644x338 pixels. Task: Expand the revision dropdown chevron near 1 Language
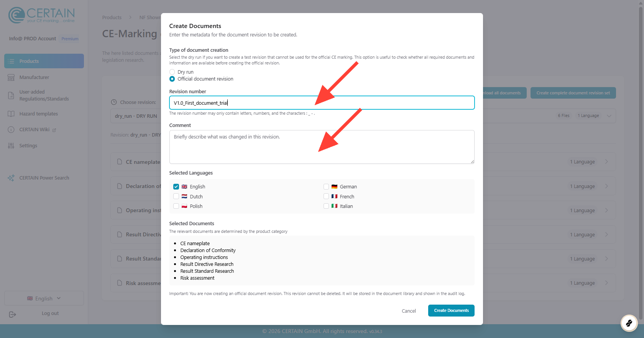click(x=609, y=116)
